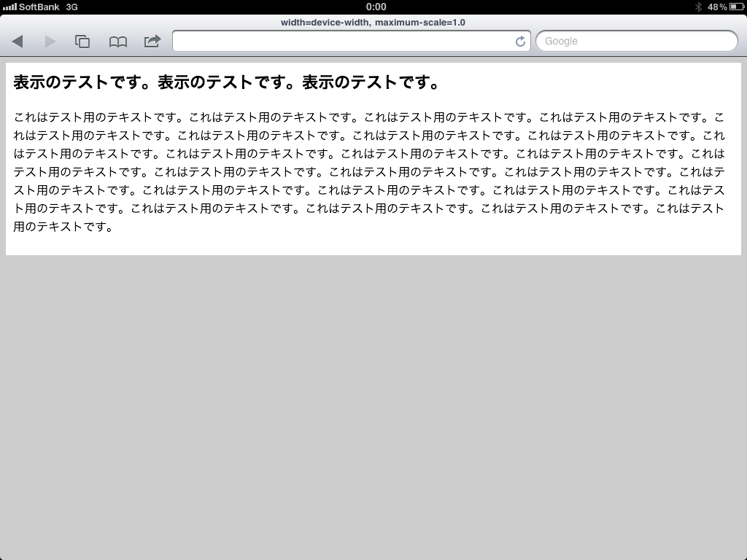This screenshot has height=560, width=747.
Task: Tap the Safari forward arrow
Action: tap(50, 42)
